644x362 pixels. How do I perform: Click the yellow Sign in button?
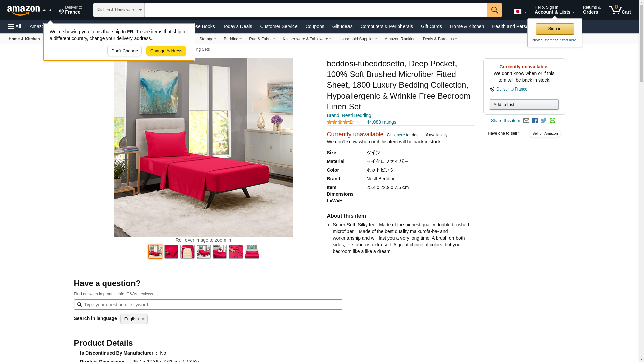(554, 29)
